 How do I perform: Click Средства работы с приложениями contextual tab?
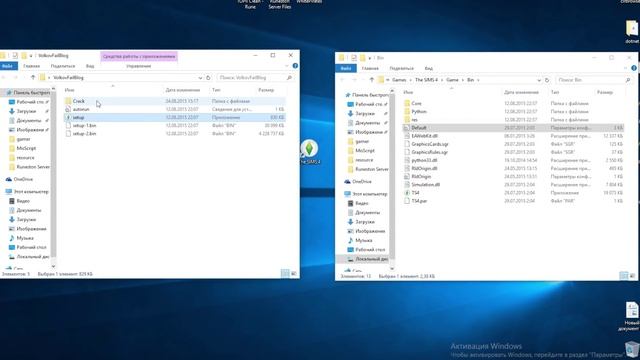[139, 56]
